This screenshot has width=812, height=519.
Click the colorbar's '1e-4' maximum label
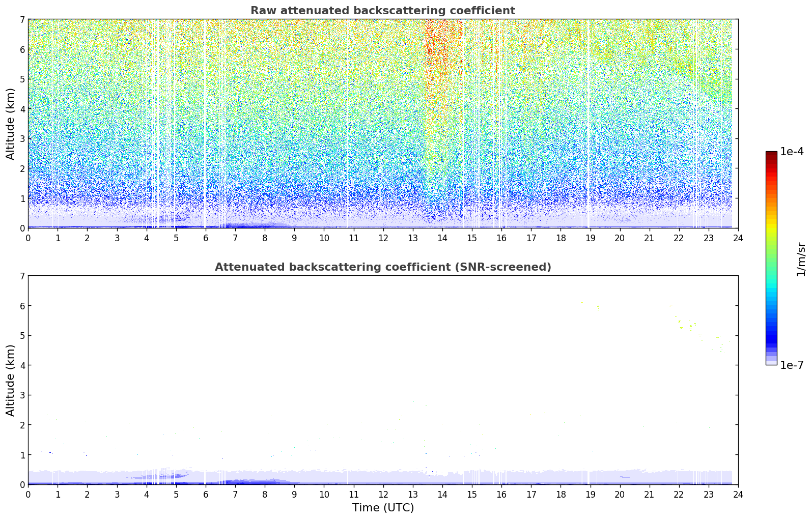click(x=792, y=152)
